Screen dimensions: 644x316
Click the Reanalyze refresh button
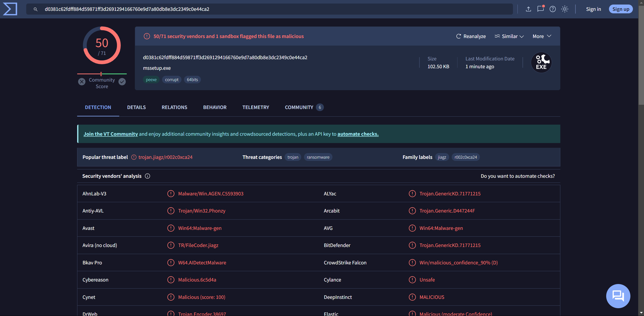click(x=471, y=36)
